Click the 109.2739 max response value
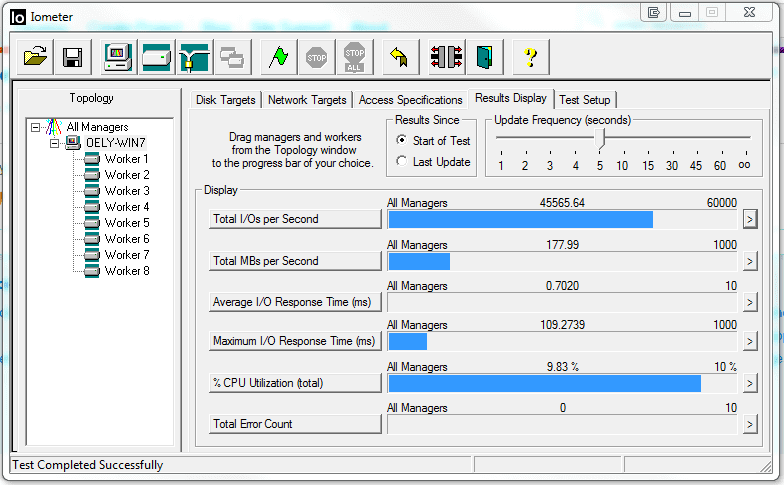The width and height of the screenshot is (784, 485). 562,324
